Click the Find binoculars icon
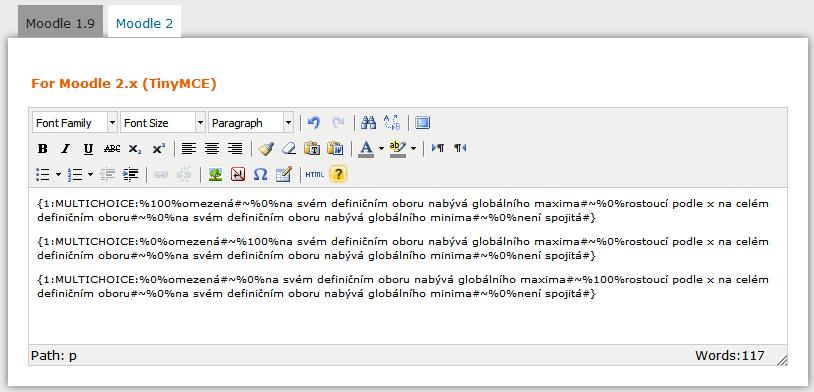This screenshot has height=392, width=814. pyautogui.click(x=368, y=123)
